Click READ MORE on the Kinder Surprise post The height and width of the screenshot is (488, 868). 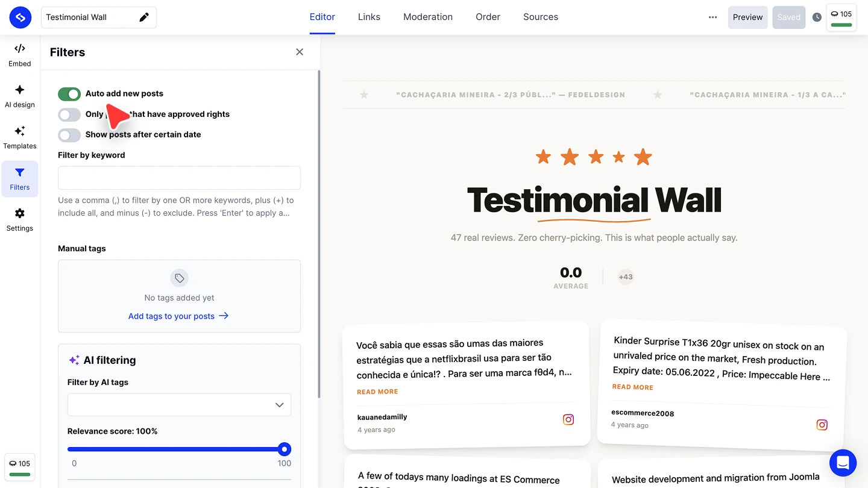coord(633,387)
